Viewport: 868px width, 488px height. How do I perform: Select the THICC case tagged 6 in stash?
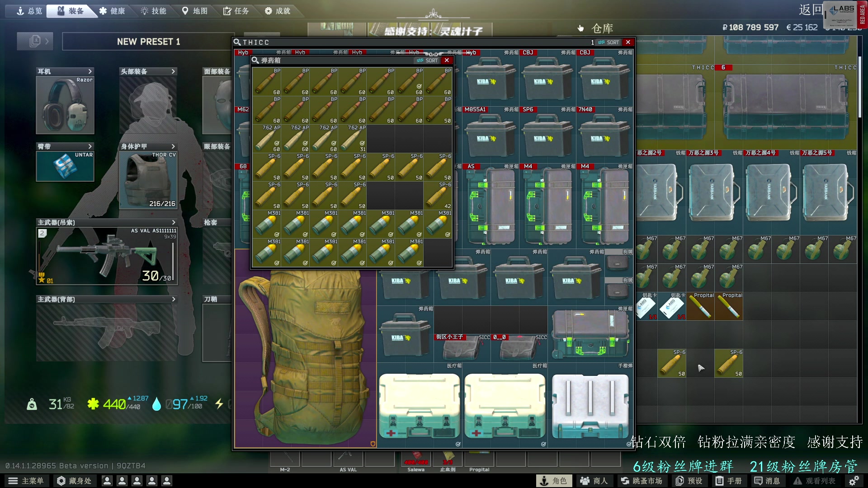[786, 106]
